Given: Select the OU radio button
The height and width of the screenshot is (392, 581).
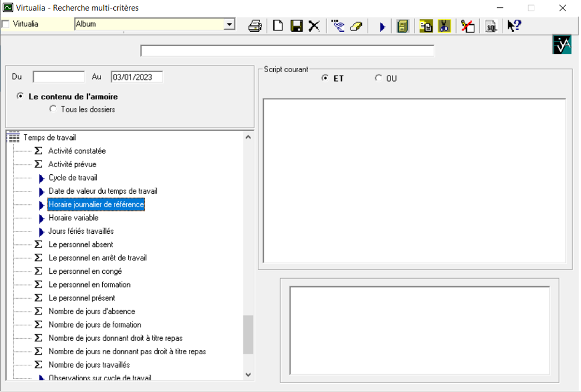Looking at the screenshot, I should [379, 78].
